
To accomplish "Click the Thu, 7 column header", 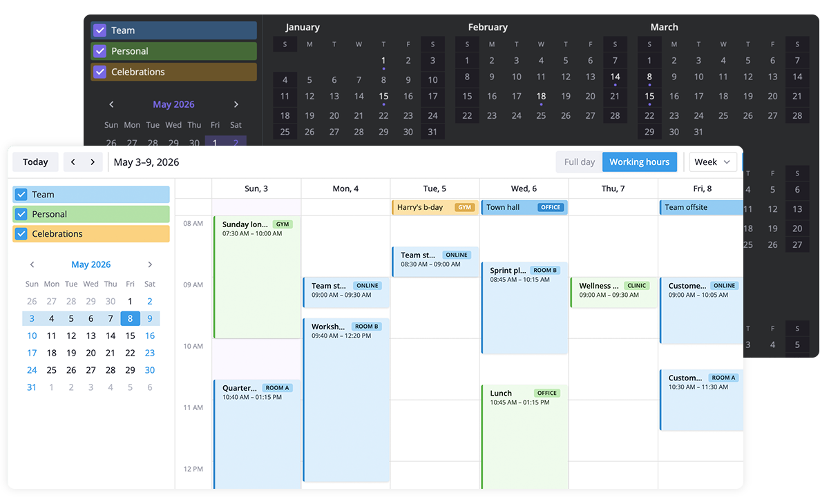I will coord(613,188).
